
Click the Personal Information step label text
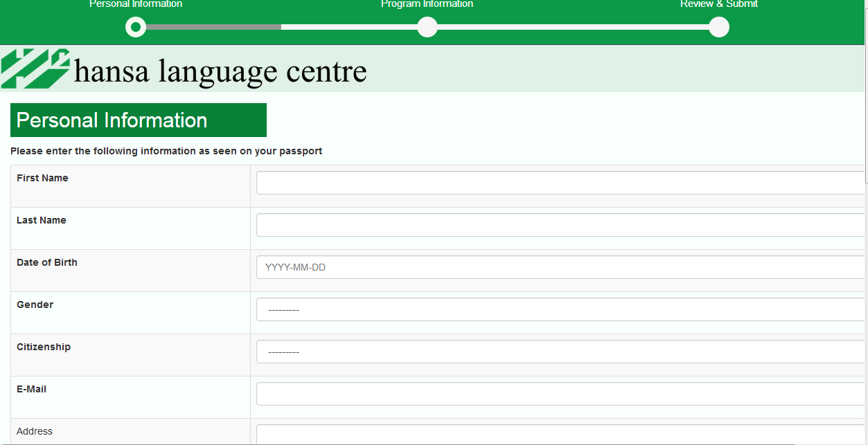(136, 4)
